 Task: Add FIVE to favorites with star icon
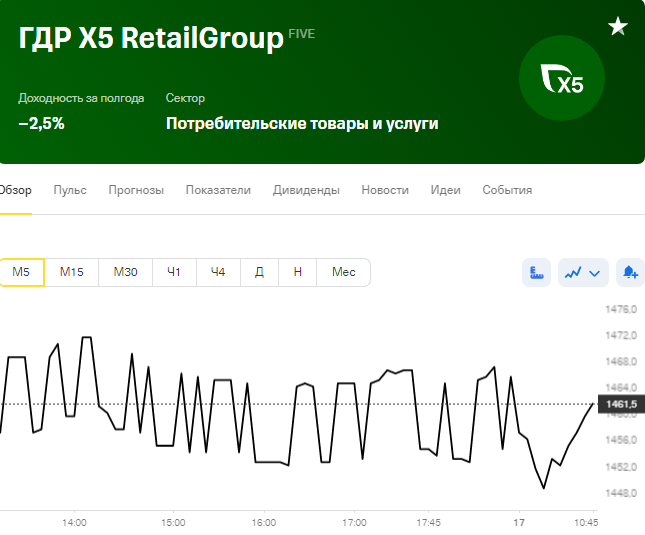(618, 26)
